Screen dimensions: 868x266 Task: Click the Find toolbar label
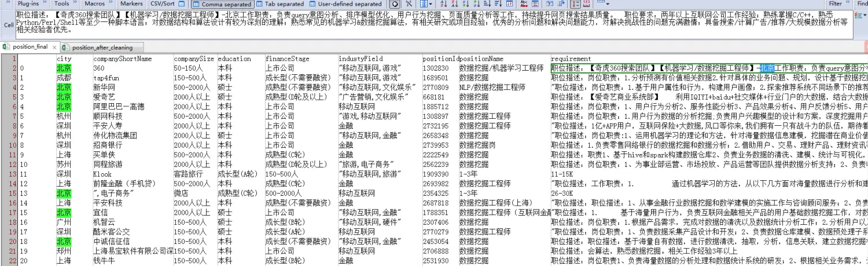tap(862, 3)
